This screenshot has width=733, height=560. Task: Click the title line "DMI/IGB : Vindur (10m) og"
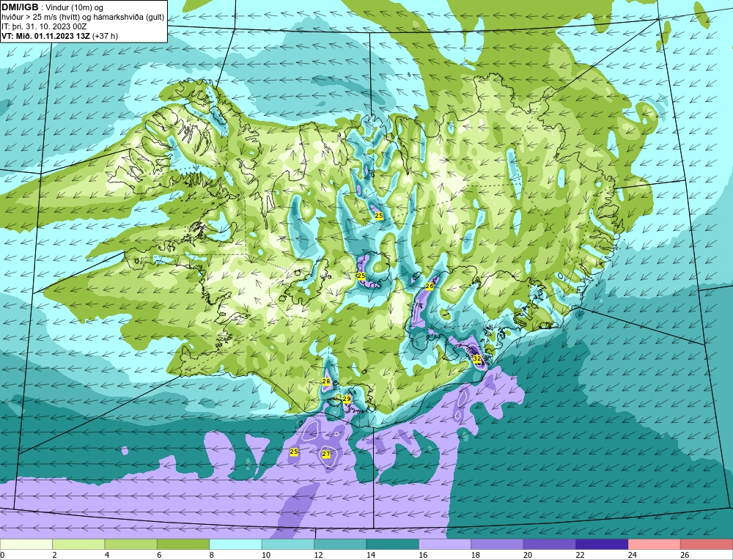[52, 7]
